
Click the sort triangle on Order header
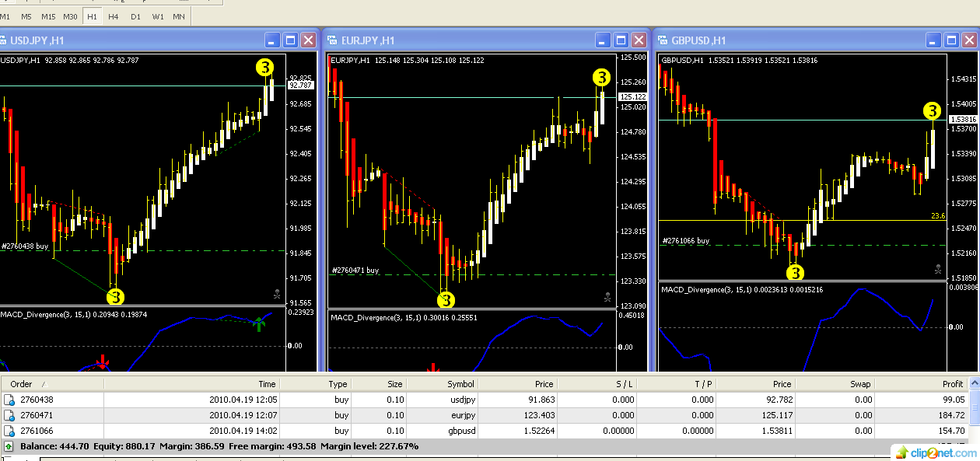pos(44,384)
